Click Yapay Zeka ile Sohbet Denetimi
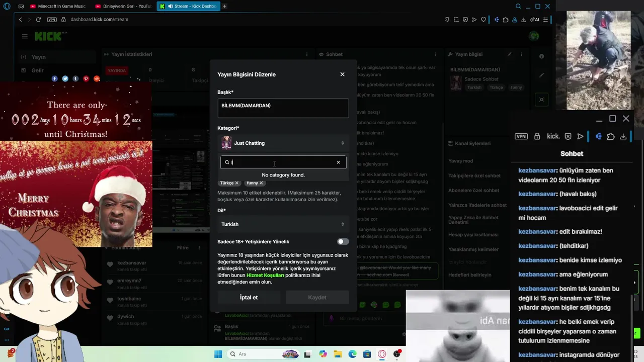Viewport: 644px width, 362px height. coord(473,220)
